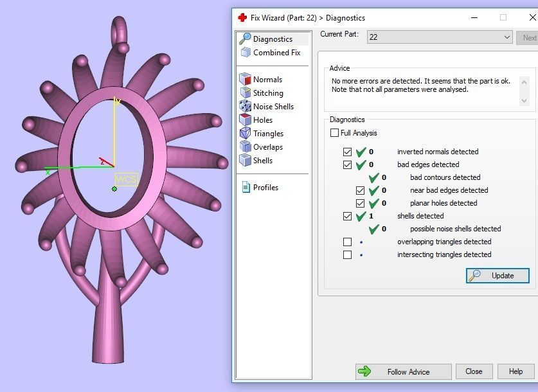Screen dimensions: 538x392
Task: Uncheck shells detected checkbox
Action: [x=347, y=216]
